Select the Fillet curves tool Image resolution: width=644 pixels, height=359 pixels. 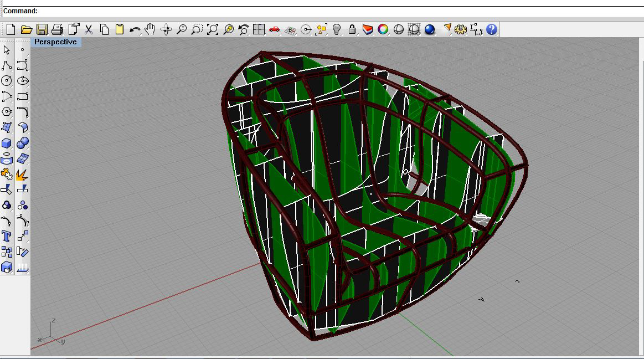pos(22,112)
